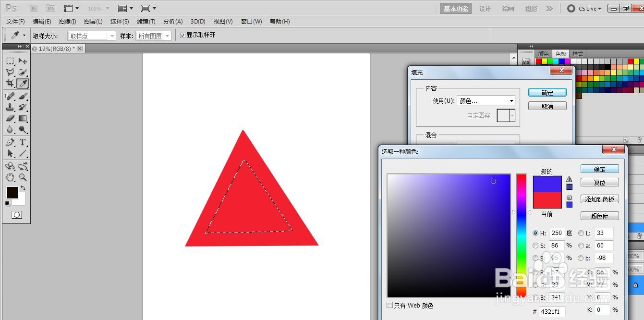Select the Quick Selection tool
Screen dimensions: 644x320
click(x=23, y=72)
